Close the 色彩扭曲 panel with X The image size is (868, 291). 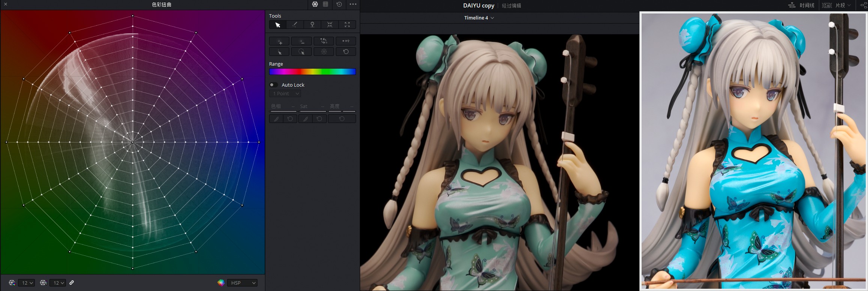coord(5,4)
